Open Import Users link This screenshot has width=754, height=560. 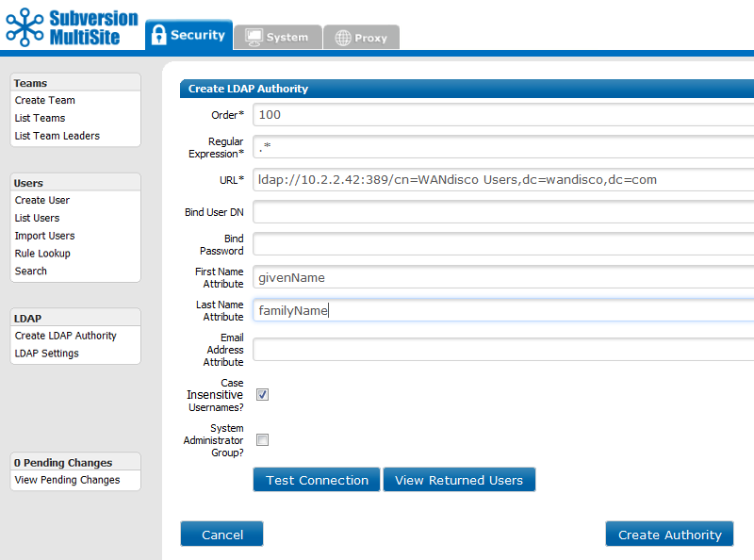pyautogui.click(x=44, y=236)
